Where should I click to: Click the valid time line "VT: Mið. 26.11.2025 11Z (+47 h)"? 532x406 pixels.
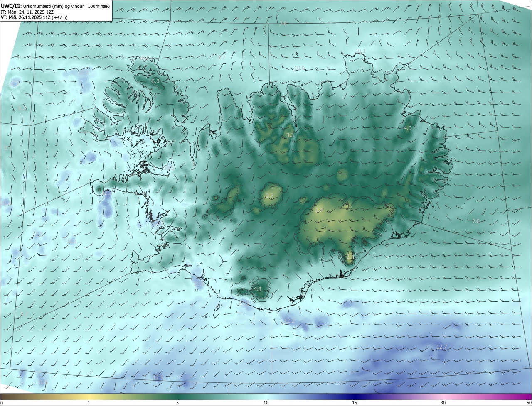[34, 17]
